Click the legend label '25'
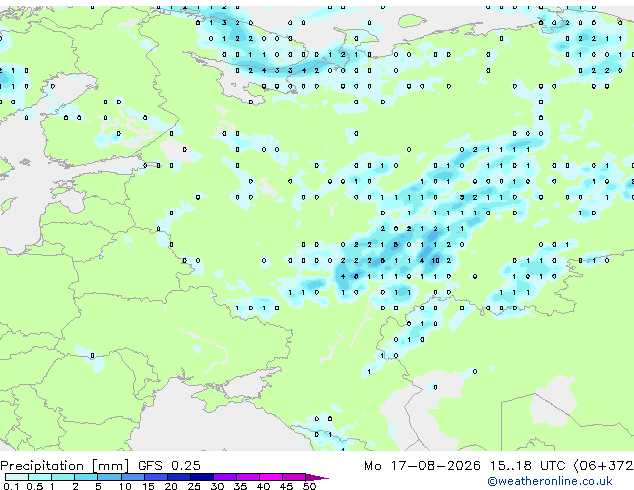 (194, 486)
